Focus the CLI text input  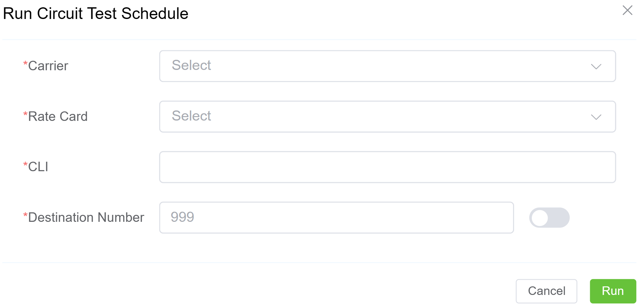click(387, 167)
